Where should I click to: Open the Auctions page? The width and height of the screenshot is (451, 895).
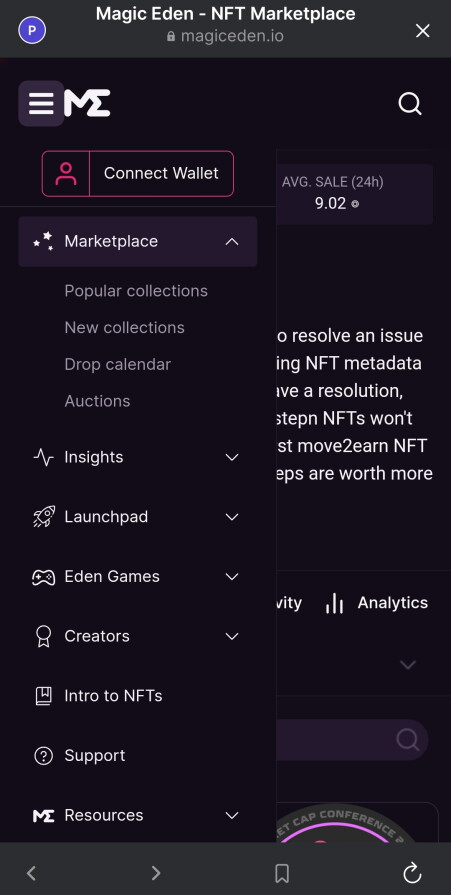point(97,401)
